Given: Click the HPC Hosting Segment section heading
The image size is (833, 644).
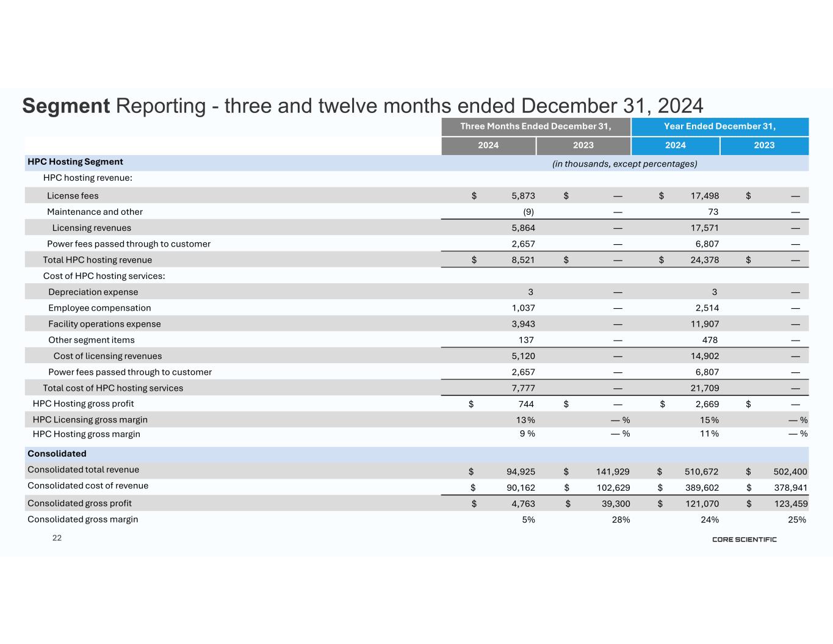Looking at the screenshot, I should point(75,162).
